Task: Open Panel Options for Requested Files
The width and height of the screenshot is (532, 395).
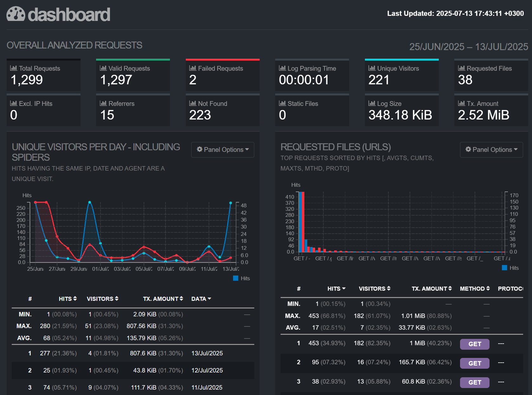Action: pos(491,149)
